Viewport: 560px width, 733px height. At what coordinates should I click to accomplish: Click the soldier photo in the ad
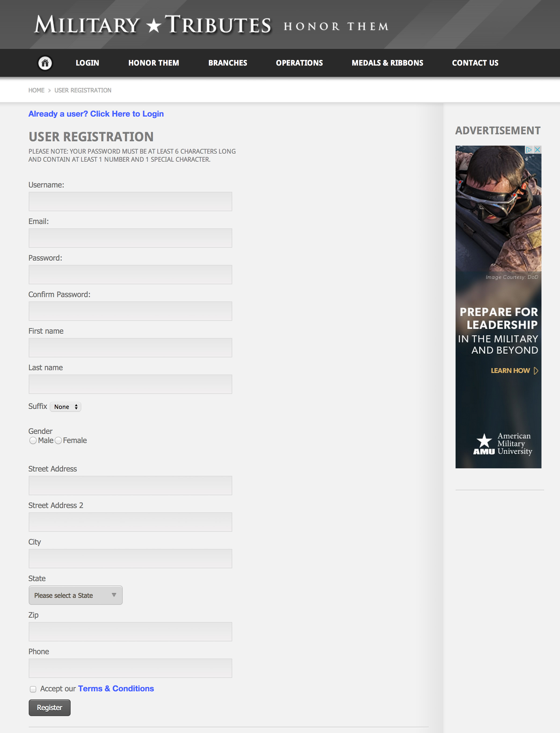coord(498,209)
